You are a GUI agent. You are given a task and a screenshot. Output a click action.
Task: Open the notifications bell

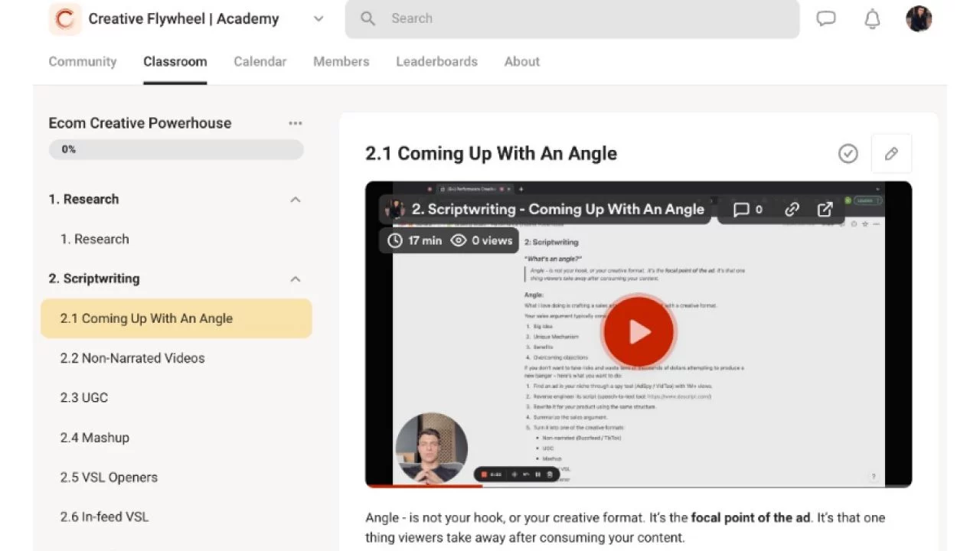coord(872,18)
